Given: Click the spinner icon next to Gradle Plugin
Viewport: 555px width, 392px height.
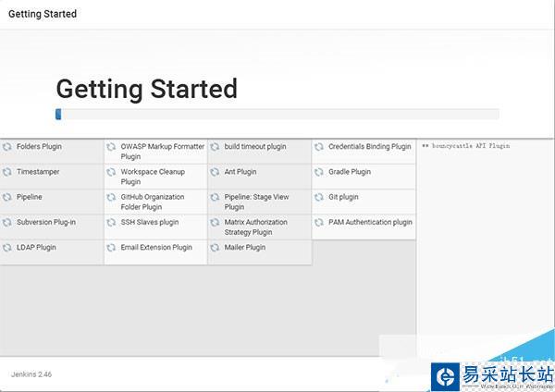Looking at the screenshot, I should (x=319, y=172).
